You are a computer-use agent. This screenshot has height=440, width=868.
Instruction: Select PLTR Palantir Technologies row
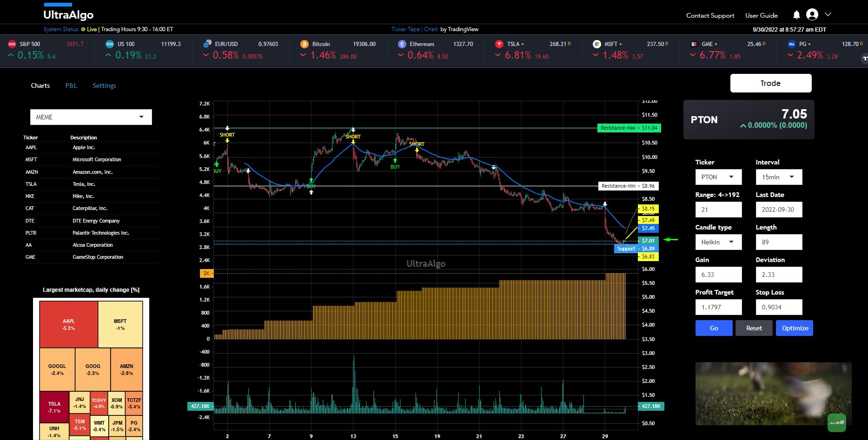tap(91, 233)
